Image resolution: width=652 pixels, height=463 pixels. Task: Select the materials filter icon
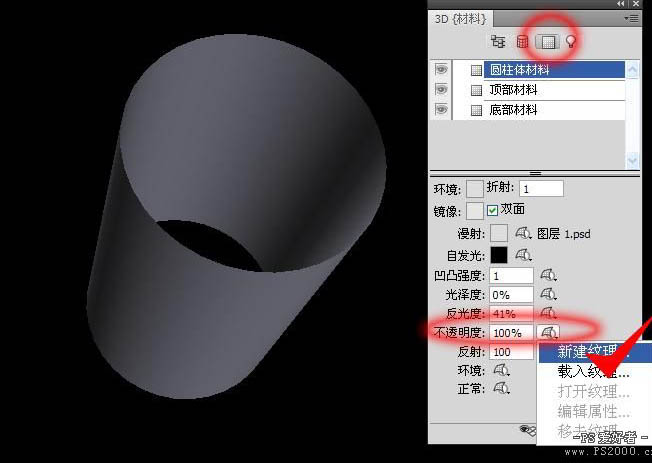point(548,41)
